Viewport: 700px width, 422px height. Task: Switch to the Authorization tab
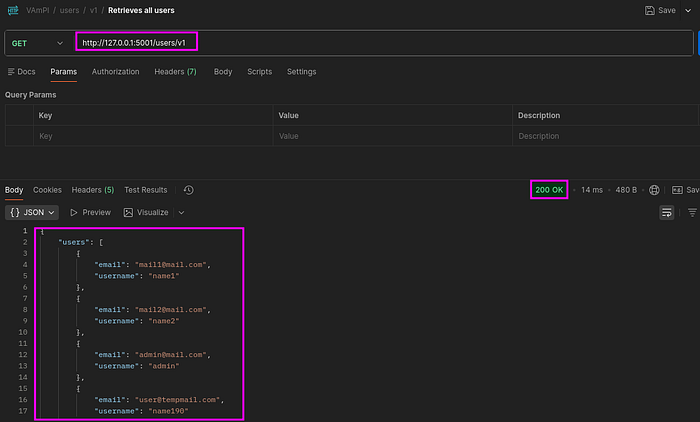(116, 72)
